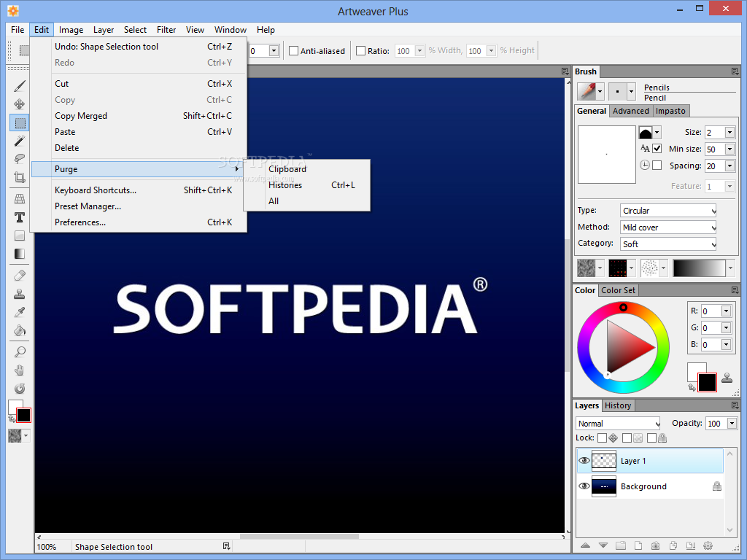Image resolution: width=747 pixels, height=560 pixels.
Task: Select the Rotate Canvas tool
Action: [x=20, y=389]
